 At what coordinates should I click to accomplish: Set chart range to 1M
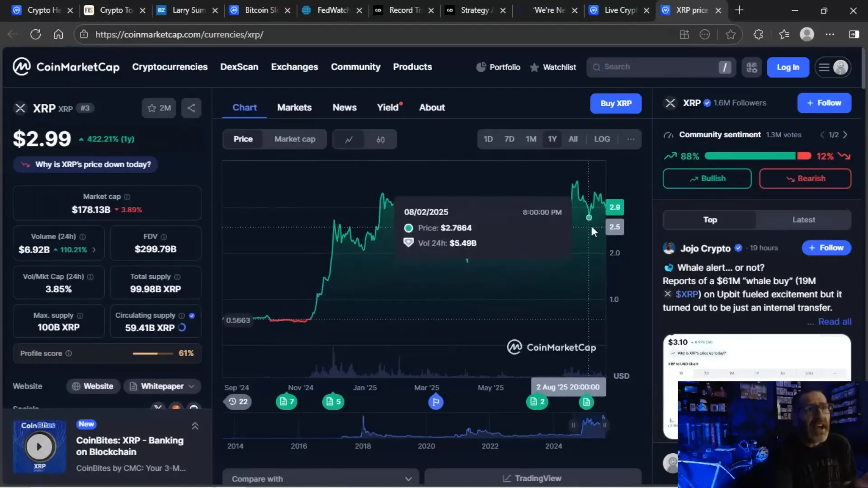tap(531, 139)
